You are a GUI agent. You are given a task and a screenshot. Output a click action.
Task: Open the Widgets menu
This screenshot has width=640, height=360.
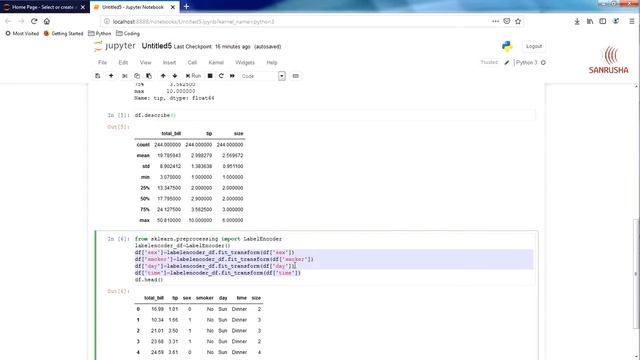pyautogui.click(x=245, y=62)
